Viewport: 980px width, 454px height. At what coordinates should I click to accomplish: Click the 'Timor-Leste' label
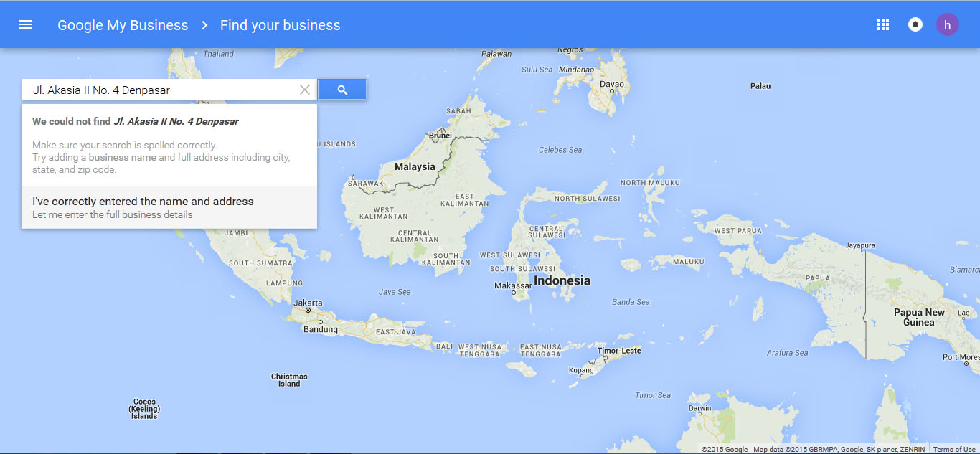pos(619,351)
